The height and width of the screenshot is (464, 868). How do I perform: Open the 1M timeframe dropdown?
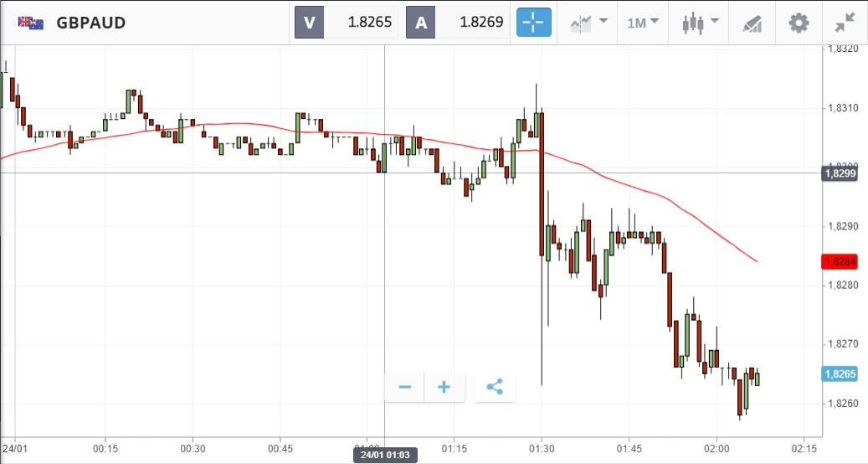click(x=643, y=23)
